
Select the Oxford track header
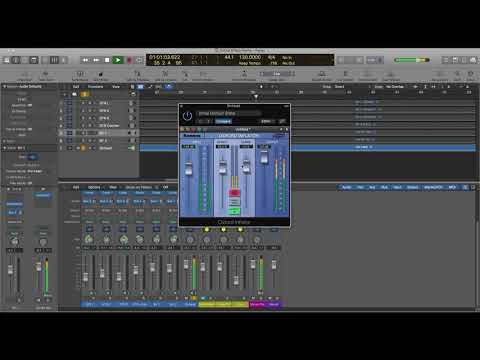(x=99, y=148)
